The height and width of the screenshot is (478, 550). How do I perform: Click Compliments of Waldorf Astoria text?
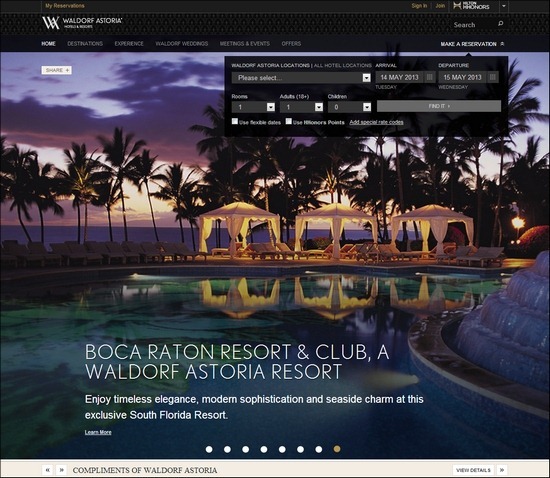145,470
